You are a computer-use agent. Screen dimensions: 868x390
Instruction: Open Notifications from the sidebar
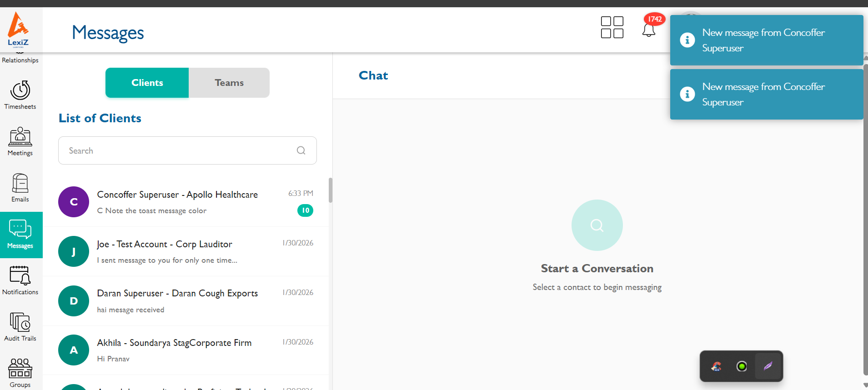[x=20, y=280]
